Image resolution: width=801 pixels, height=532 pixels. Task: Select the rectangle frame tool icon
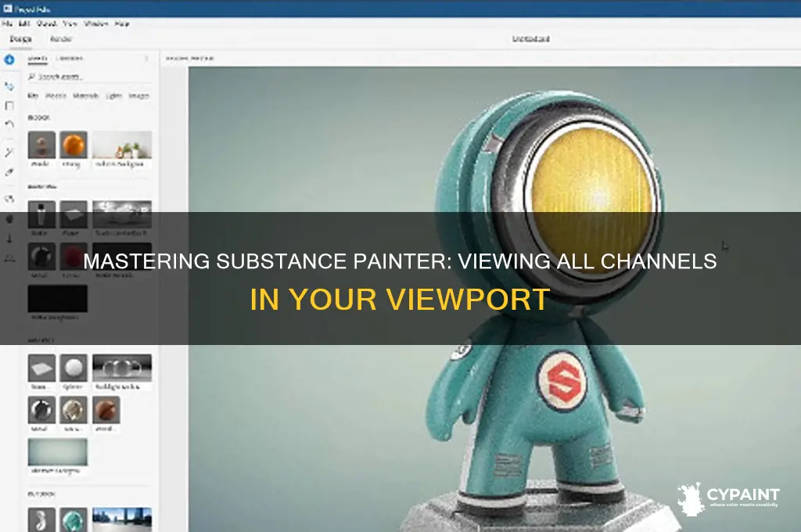coord(9,106)
